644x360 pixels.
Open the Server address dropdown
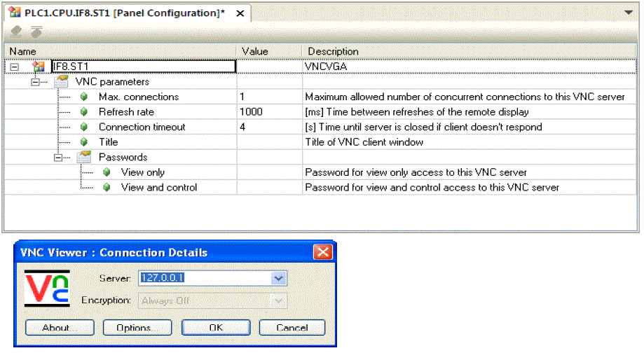point(278,278)
